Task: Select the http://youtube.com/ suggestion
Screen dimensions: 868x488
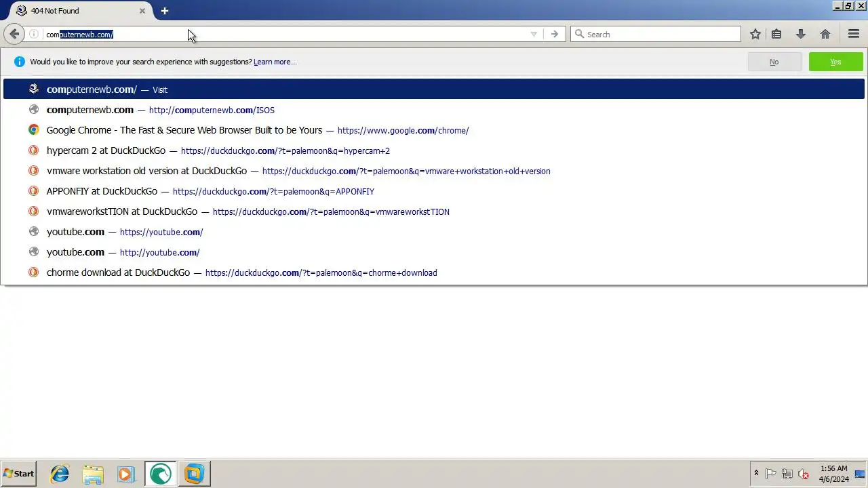Action: tap(434, 252)
